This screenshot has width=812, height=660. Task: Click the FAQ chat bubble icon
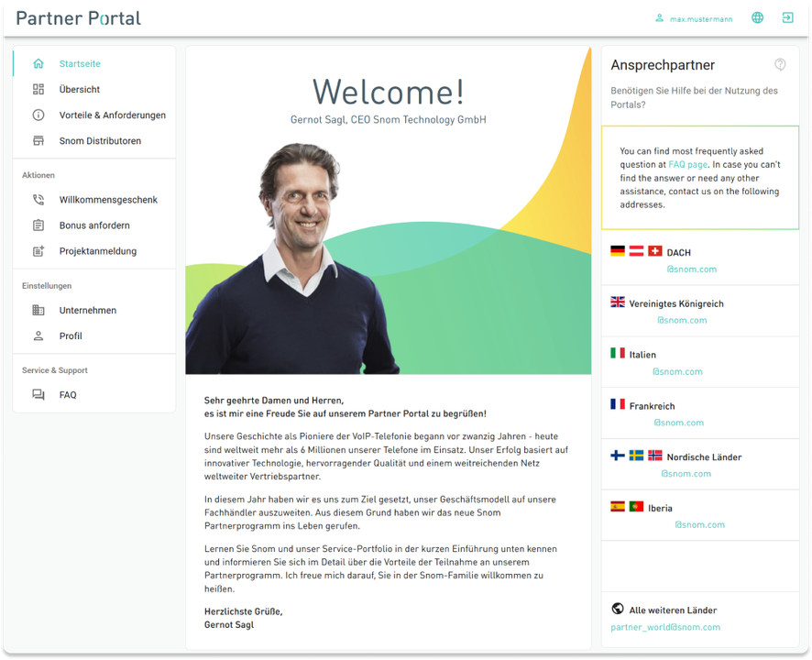[38, 395]
